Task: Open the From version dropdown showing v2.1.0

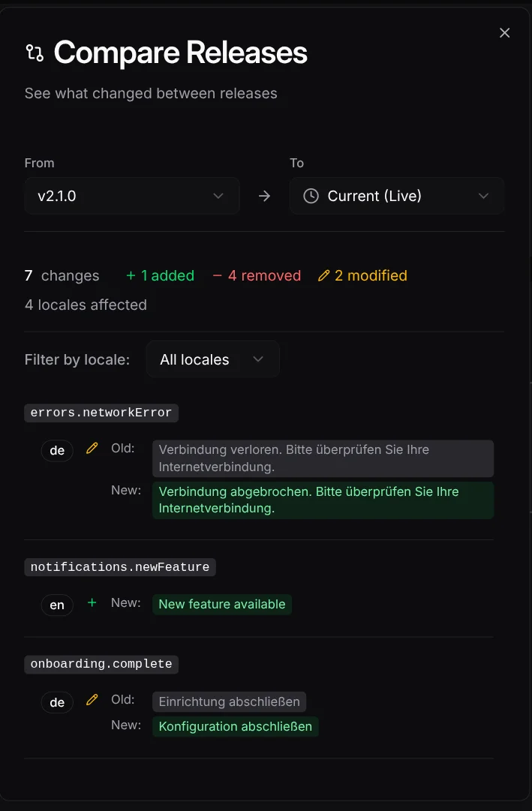Action: tap(132, 196)
